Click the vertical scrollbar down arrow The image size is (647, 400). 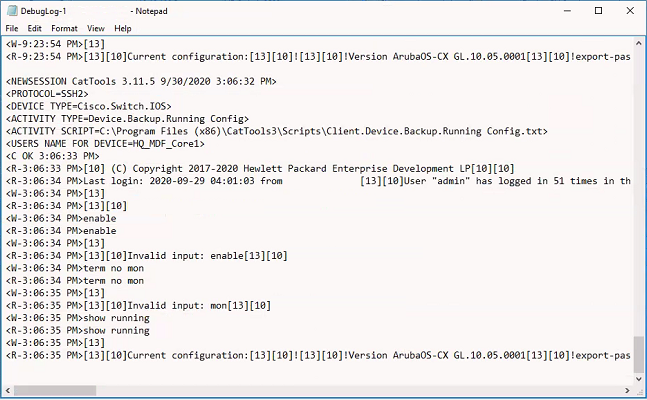638,379
